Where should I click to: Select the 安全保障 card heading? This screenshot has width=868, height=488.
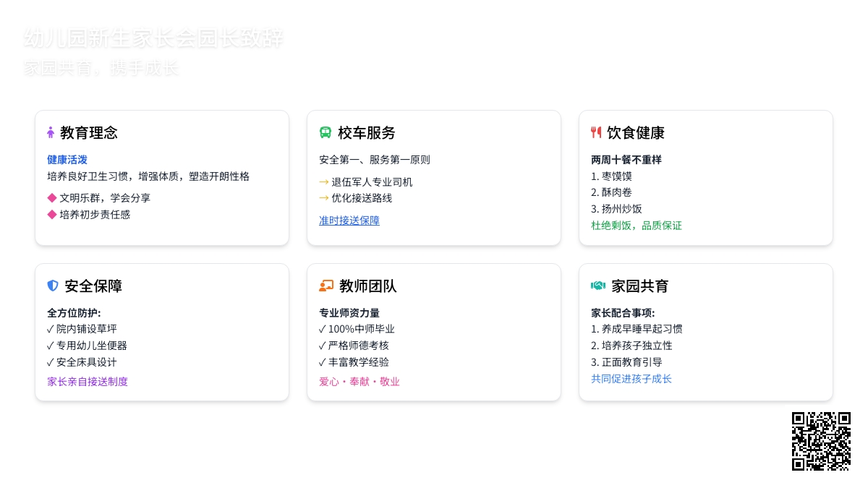(93, 286)
